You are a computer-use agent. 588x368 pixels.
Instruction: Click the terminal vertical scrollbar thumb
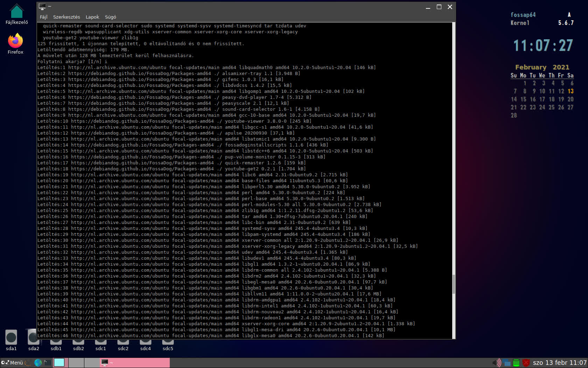point(454,284)
